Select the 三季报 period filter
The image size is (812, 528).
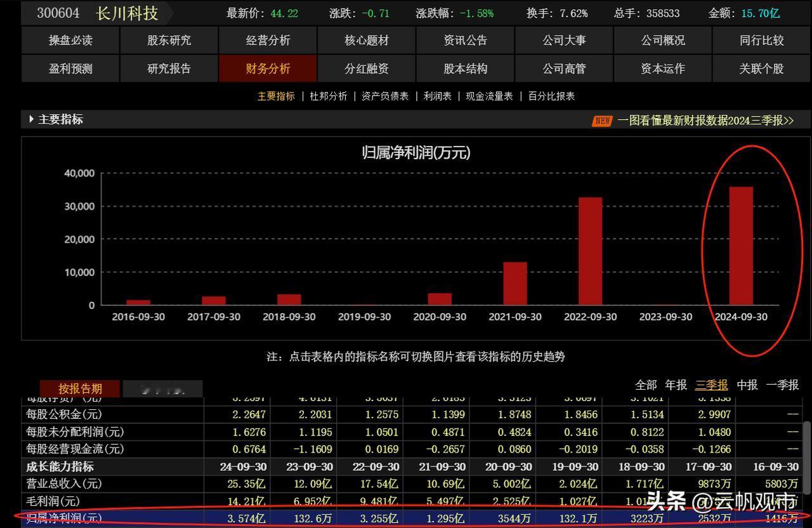(x=712, y=385)
